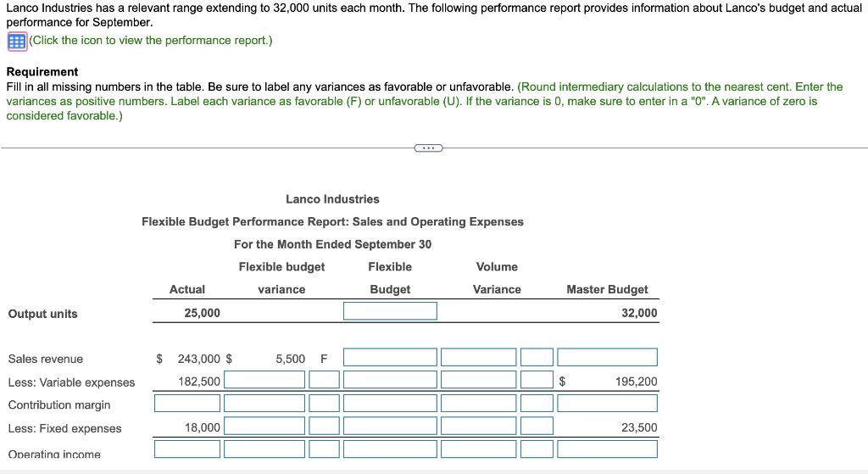This screenshot has height=474, width=868.
Task: Select Sales revenue Volume Variance amount input
Action: pos(478,357)
